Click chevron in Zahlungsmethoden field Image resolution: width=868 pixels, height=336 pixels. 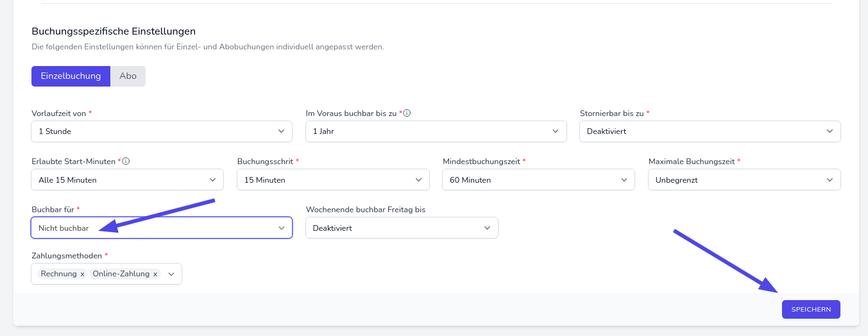[171, 274]
